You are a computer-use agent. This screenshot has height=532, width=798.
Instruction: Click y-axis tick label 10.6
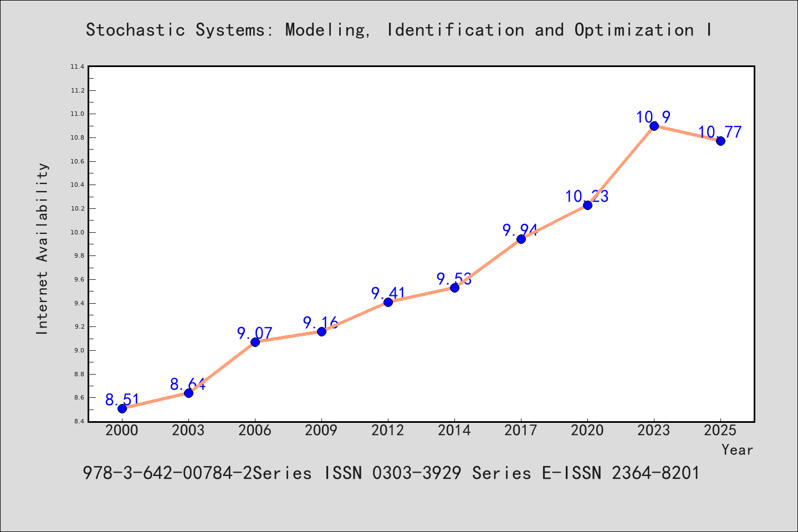tap(77, 162)
